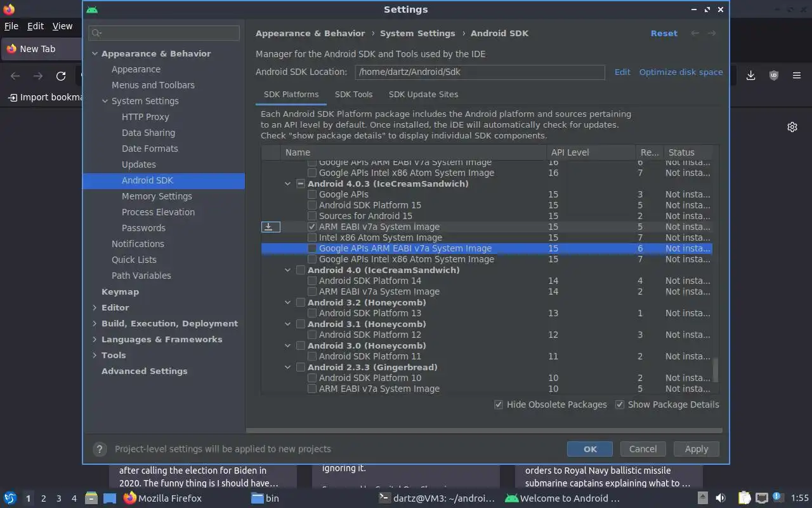Open the Firefox hamburger menu
Screen dimensions: 812x508
click(x=797, y=76)
